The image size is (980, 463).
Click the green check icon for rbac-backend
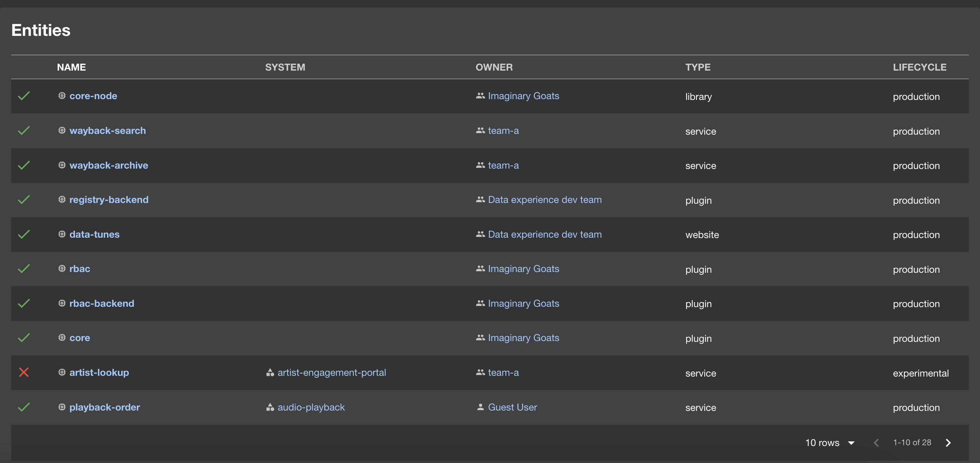24,303
